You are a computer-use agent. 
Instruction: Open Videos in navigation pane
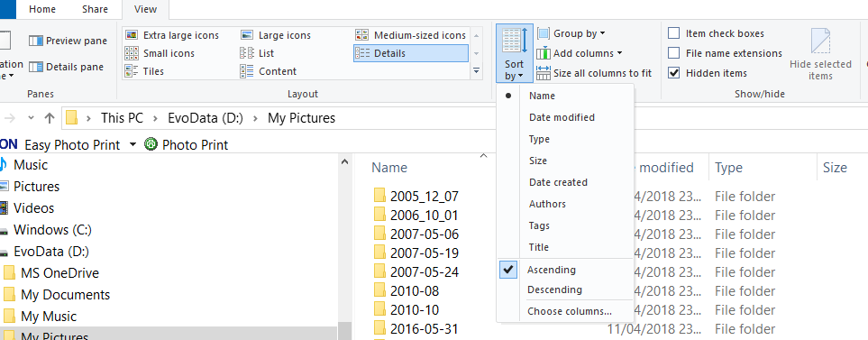point(33,208)
